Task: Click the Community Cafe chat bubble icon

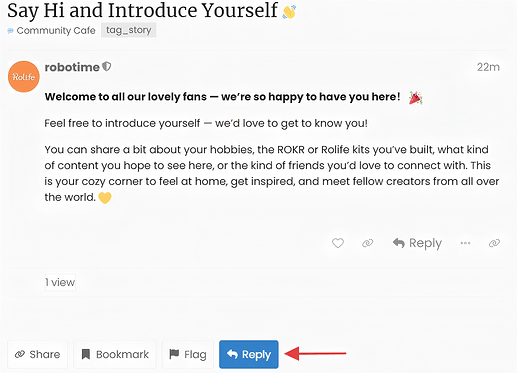Action: 10,31
